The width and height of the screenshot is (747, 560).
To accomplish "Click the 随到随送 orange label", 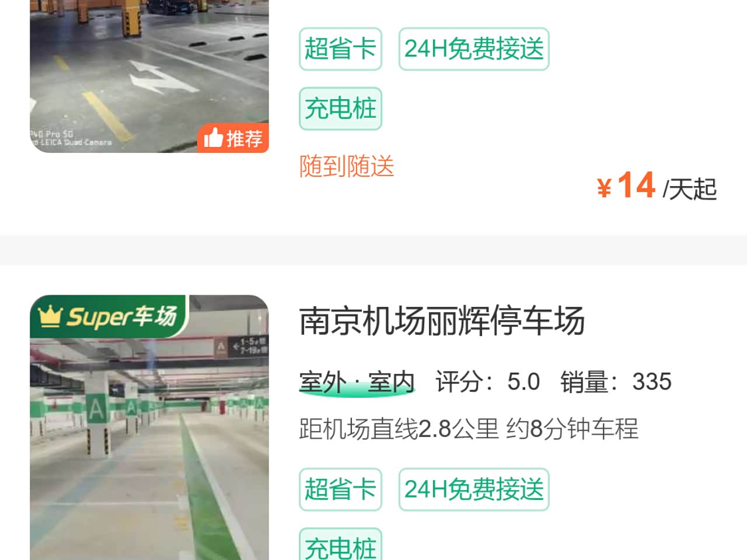I will 347,166.
